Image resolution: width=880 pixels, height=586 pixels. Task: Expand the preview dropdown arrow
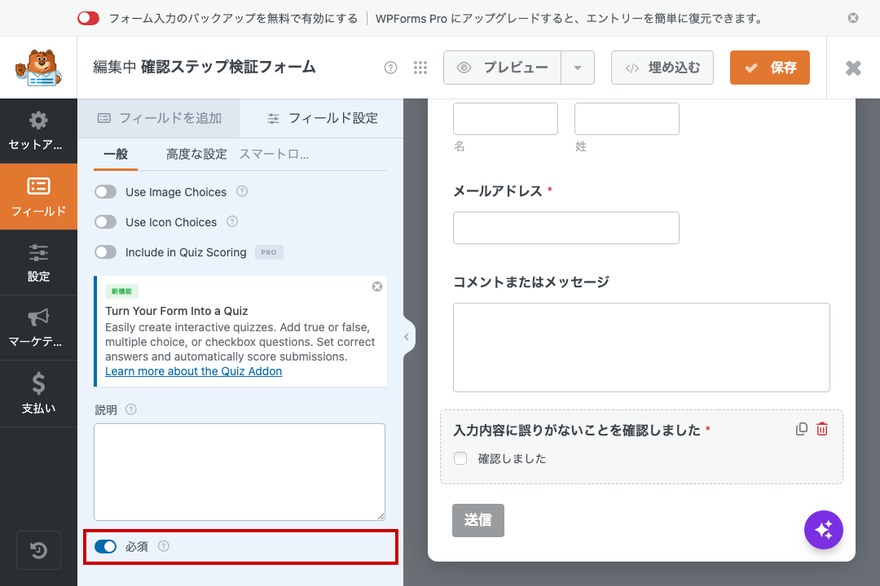(578, 67)
